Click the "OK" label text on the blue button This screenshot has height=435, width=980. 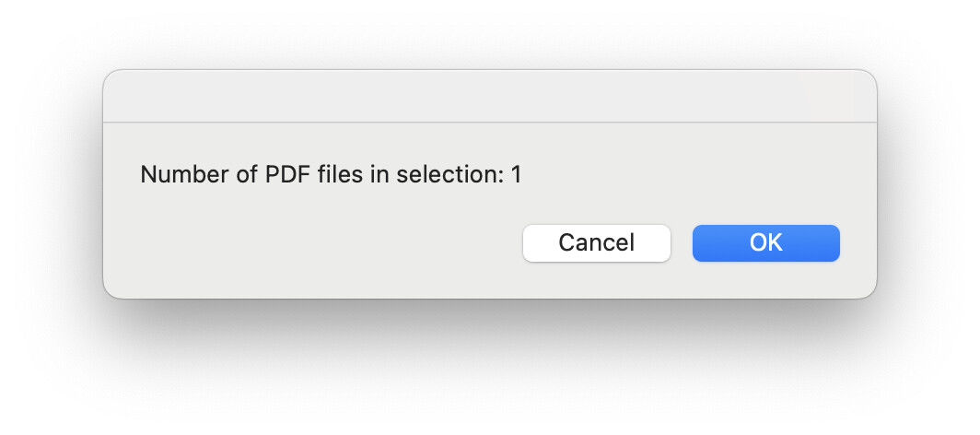tap(765, 243)
